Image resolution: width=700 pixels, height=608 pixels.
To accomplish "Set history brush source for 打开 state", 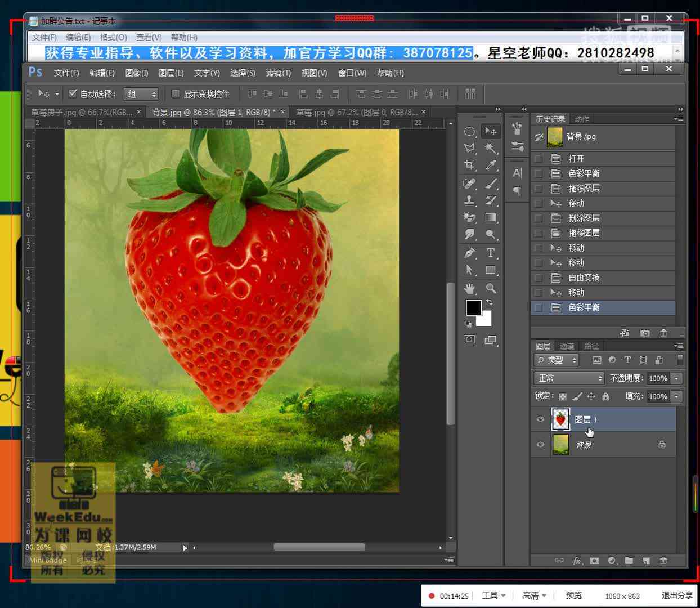I will tap(539, 159).
